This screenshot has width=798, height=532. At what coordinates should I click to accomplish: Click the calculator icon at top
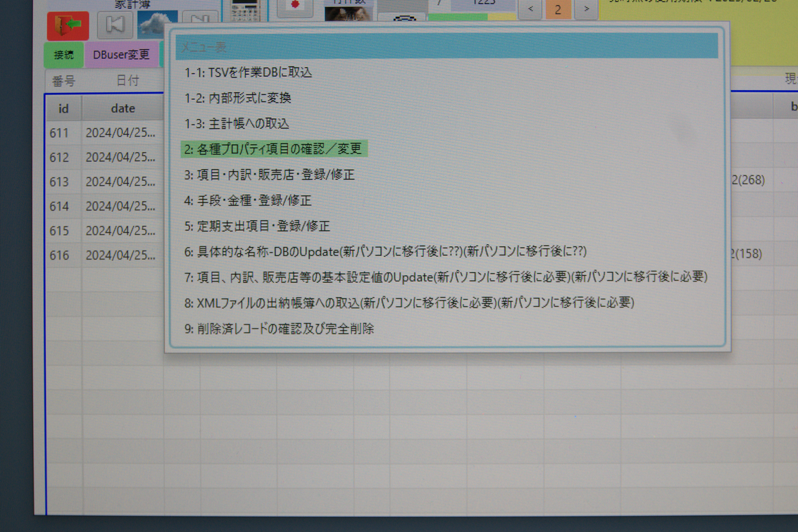click(244, 9)
